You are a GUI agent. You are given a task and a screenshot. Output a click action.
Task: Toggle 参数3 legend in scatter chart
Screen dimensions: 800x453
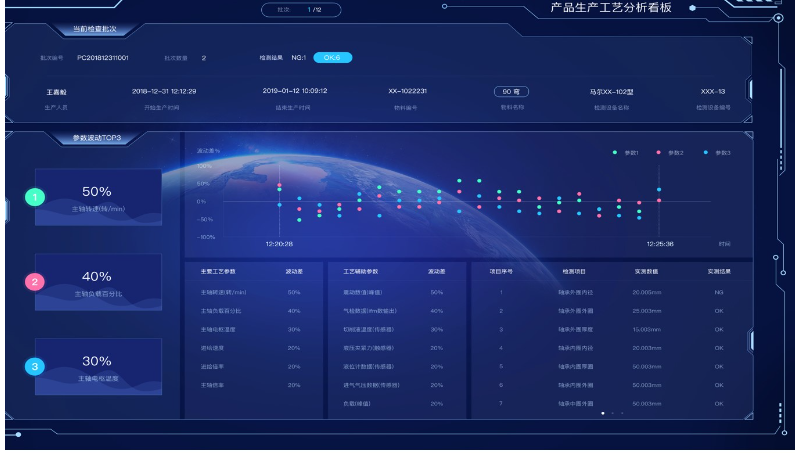[717, 152]
